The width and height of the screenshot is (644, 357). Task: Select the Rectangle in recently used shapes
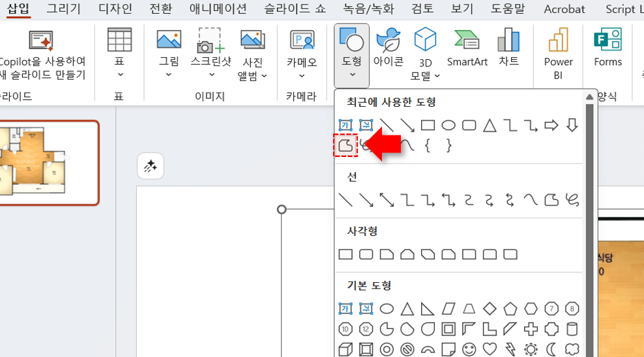(428, 124)
